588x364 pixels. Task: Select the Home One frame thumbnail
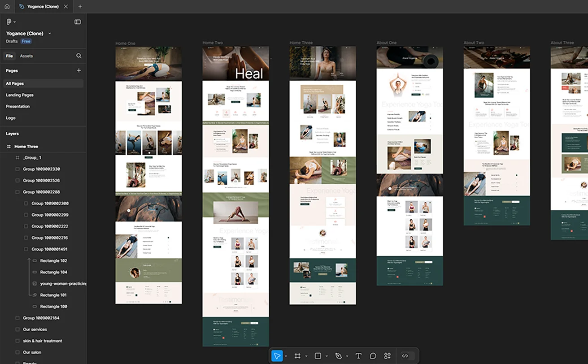click(x=148, y=175)
